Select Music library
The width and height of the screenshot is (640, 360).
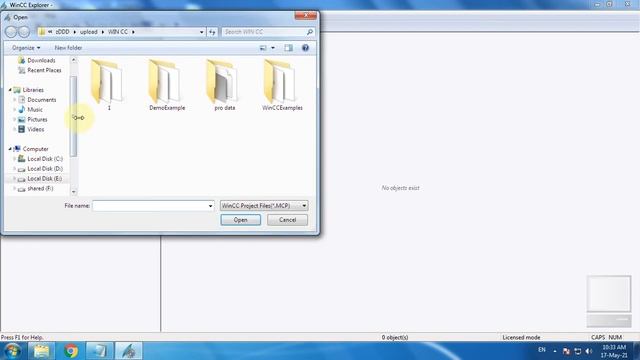coord(35,109)
